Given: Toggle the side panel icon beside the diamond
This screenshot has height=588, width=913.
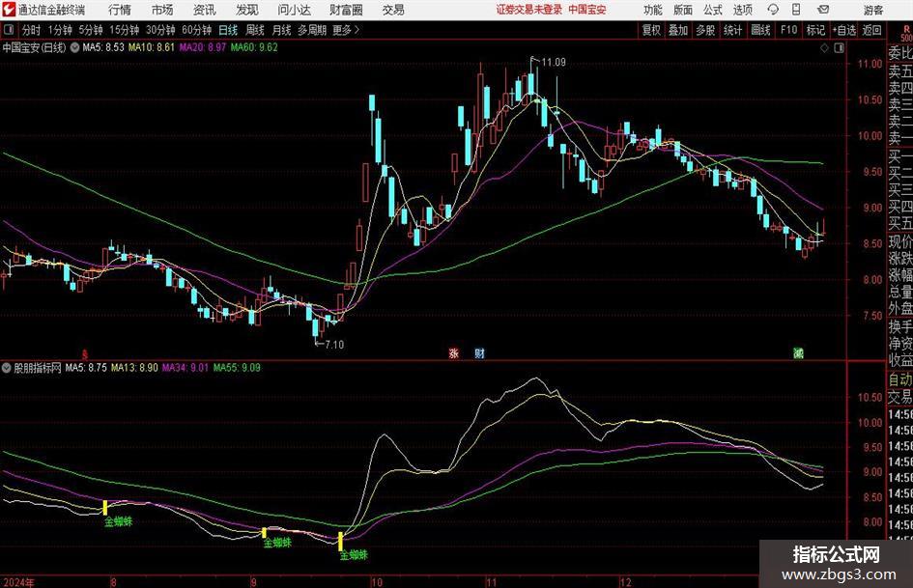Looking at the screenshot, I should pyautogui.click(x=839, y=48).
